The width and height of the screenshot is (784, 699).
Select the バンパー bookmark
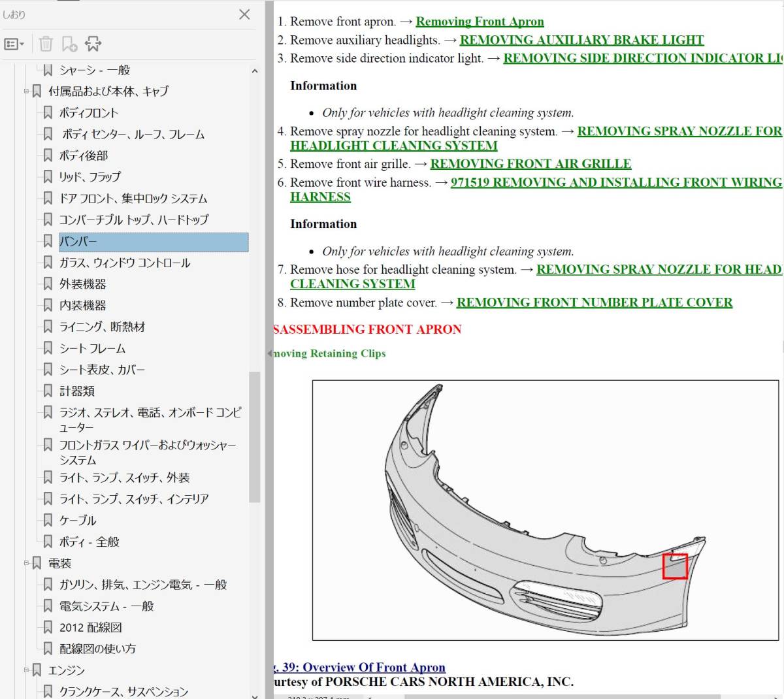point(154,242)
